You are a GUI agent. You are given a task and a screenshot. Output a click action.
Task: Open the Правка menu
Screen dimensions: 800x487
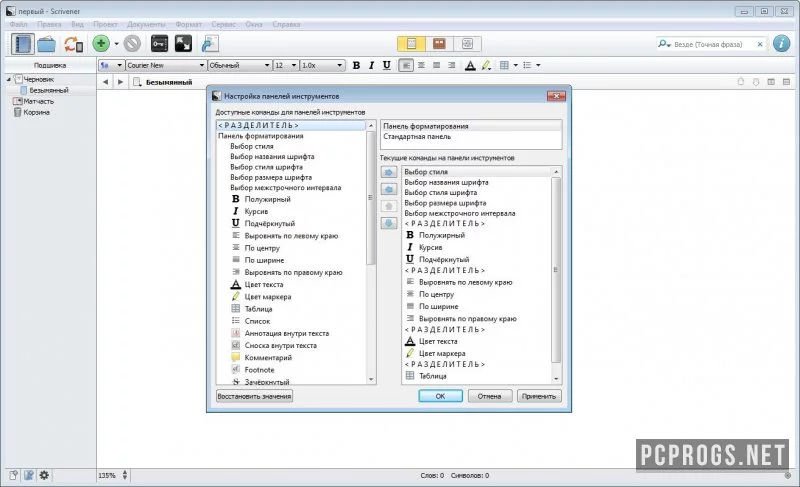click(49, 24)
